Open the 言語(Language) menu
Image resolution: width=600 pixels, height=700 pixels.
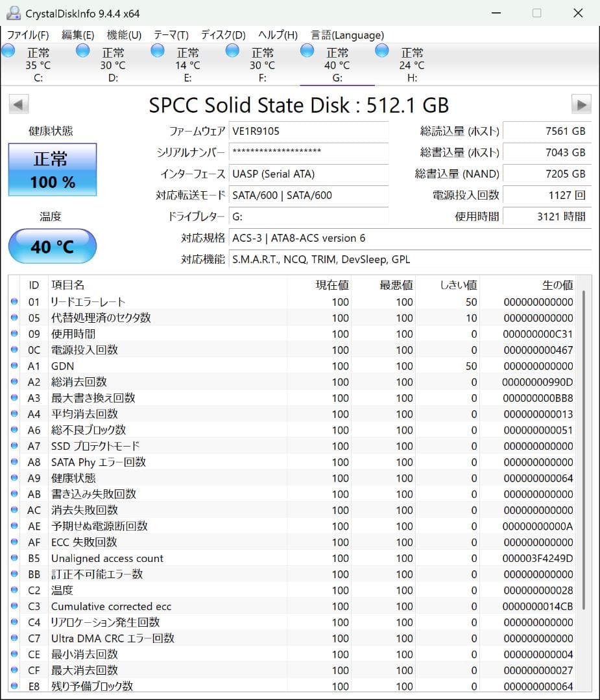click(347, 35)
